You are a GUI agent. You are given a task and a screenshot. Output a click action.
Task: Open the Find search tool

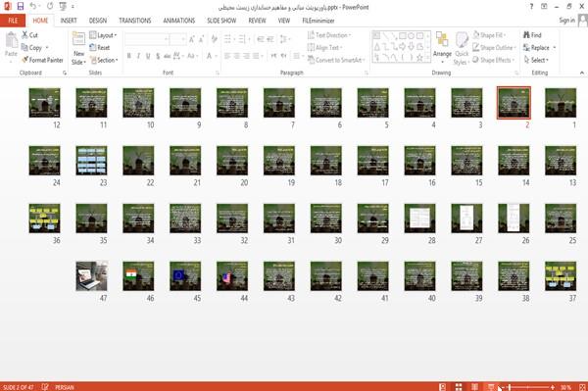[532, 35]
